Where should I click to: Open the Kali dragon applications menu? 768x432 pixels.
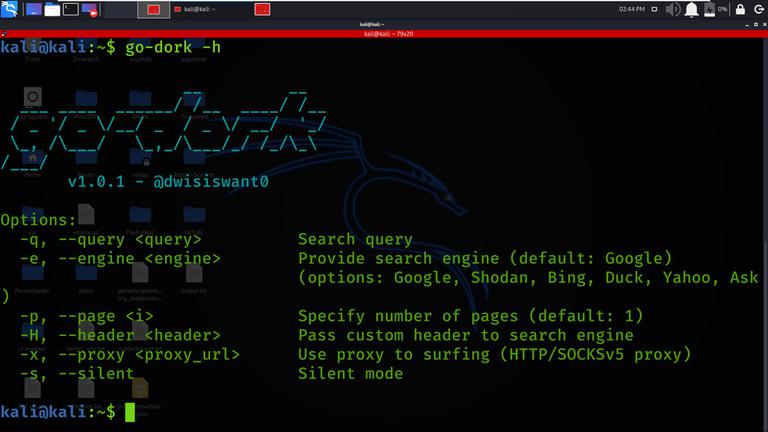pos(9,9)
